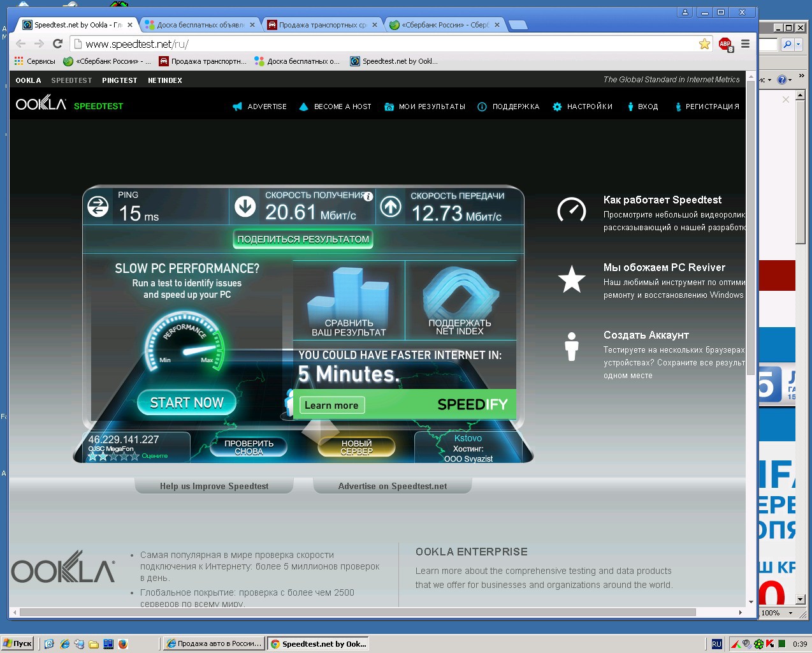Open the OOKLA top menu item
The width and height of the screenshot is (812, 653).
pyautogui.click(x=28, y=80)
